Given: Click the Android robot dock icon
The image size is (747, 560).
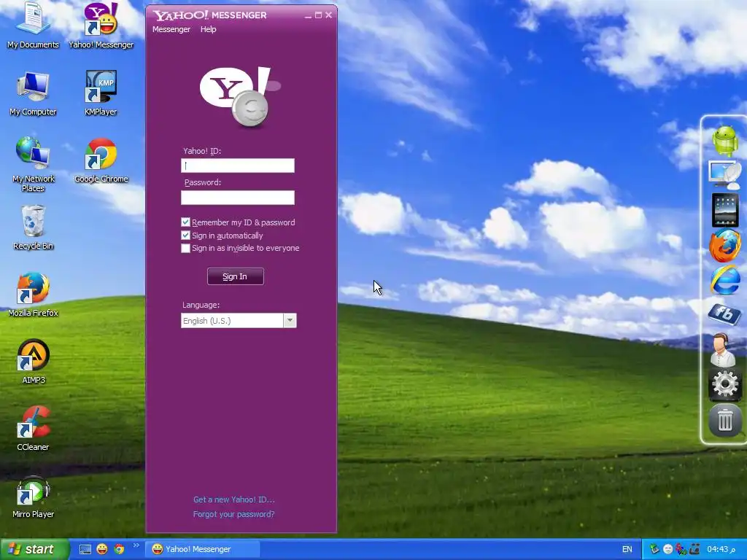Looking at the screenshot, I should coord(725,140).
